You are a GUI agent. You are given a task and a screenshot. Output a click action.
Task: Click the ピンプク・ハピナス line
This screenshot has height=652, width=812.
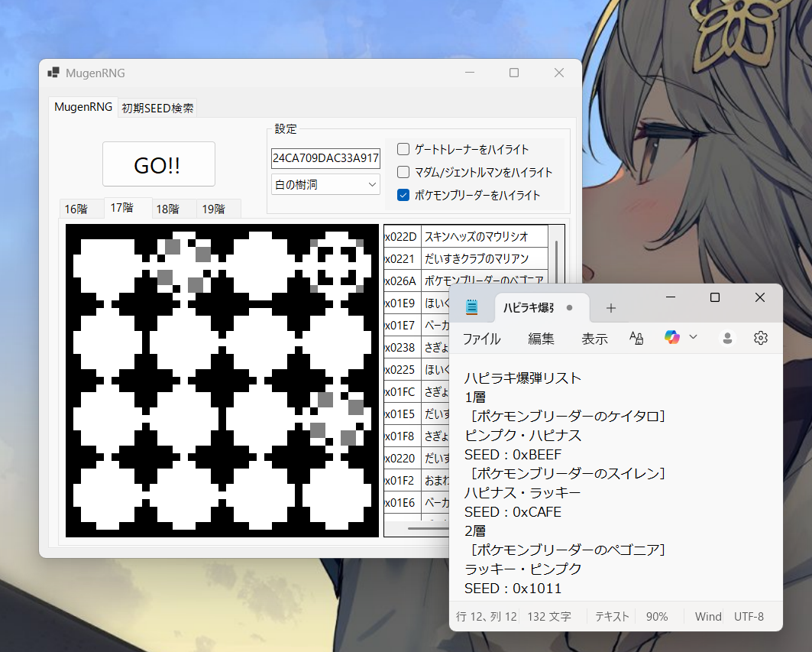pos(523,436)
